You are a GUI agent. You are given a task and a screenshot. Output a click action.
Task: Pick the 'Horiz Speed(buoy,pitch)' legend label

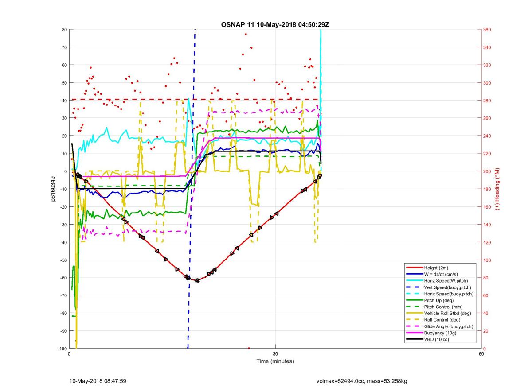pyautogui.click(x=449, y=294)
